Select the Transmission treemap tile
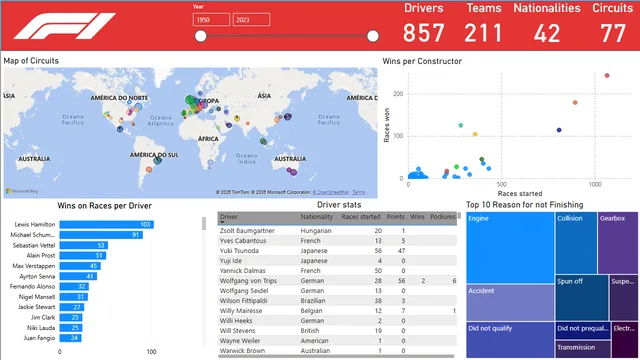This screenshot has height=360, width=640. [583, 349]
